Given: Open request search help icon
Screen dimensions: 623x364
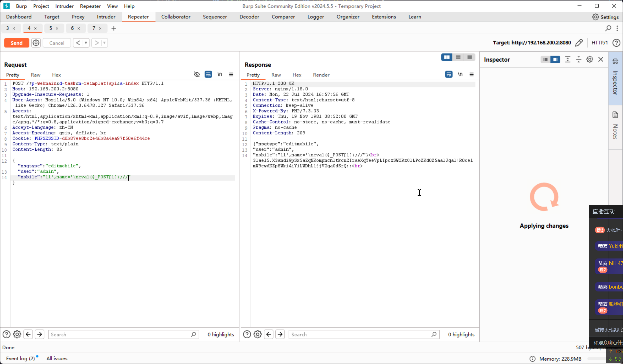Looking at the screenshot, I should [x=7, y=334].
